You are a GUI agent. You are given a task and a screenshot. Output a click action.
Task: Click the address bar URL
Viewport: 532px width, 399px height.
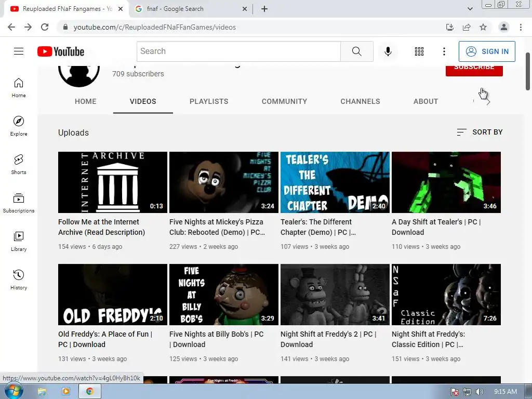coord(155,27)
